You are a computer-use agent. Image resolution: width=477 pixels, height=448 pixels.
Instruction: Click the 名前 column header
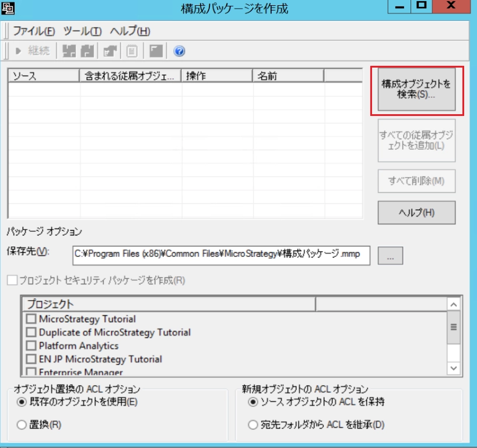point(289,76)
